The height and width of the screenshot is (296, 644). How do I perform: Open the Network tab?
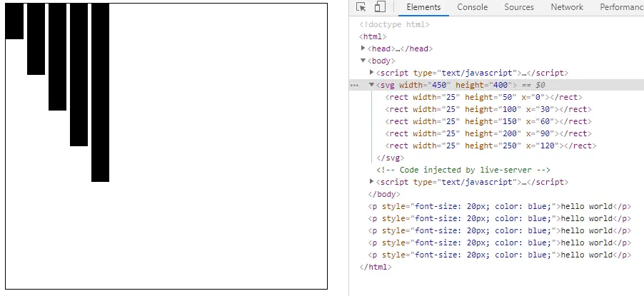(567, 7)
